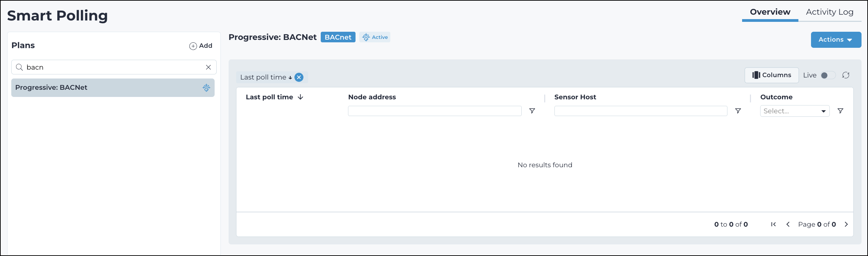Click the Add plan plus icon

(x=193, y=46)
